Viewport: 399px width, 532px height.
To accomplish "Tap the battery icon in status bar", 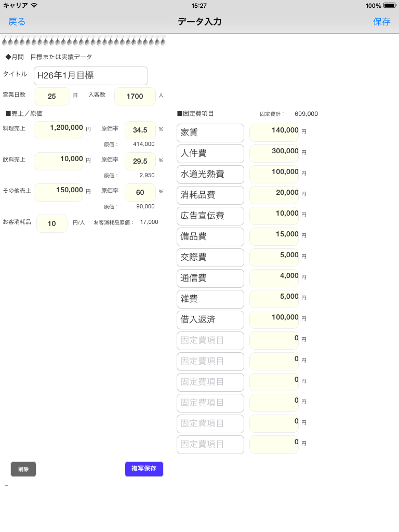I will (x=390, y=5).
